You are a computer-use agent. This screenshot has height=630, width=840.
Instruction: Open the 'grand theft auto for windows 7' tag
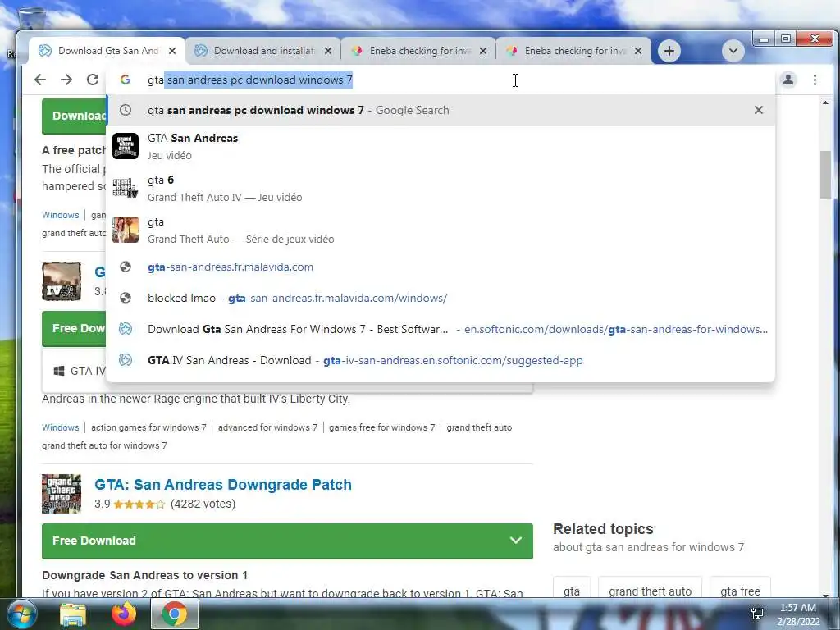(104, 445)
